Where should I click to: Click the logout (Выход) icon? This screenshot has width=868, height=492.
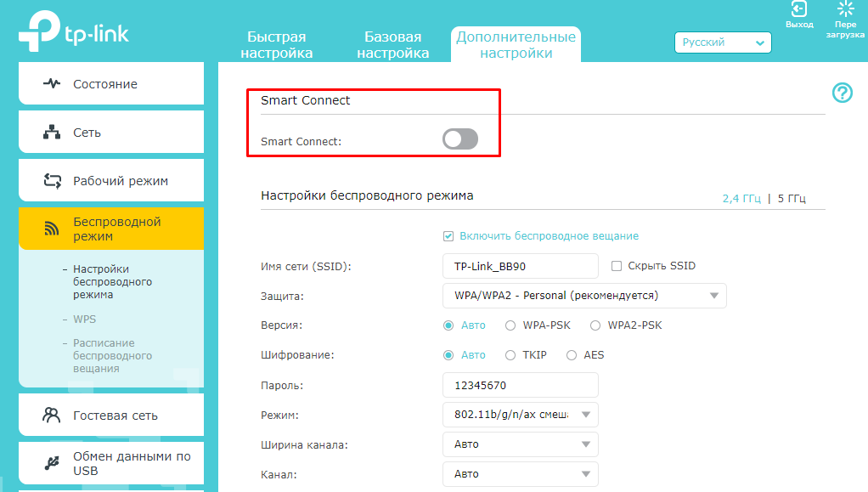[x=799, y=10]
